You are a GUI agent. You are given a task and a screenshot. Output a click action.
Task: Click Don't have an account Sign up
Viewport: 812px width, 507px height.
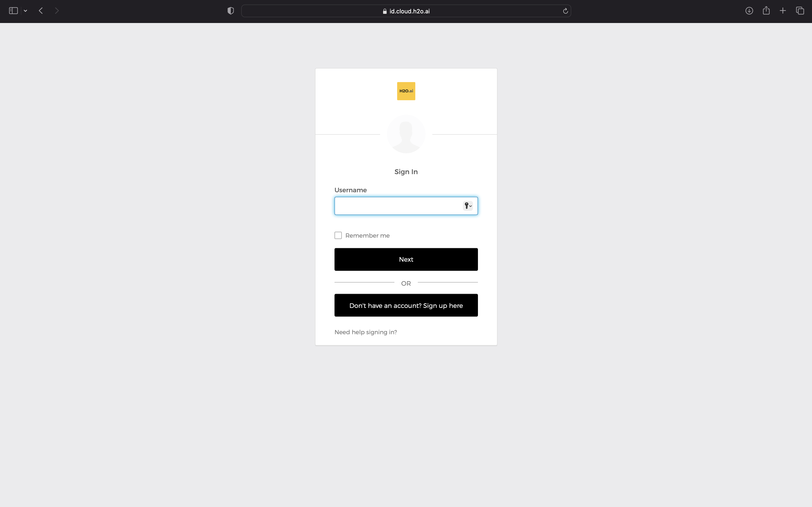tap(406, 305)
